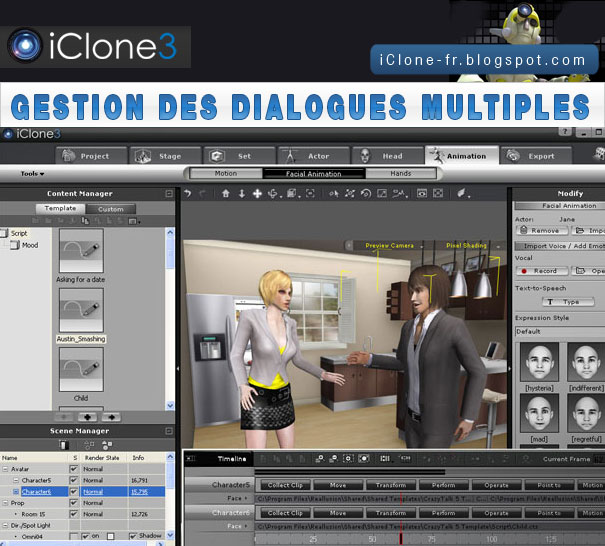Collapse the Scene Manager panel

(x=169, y=431)
